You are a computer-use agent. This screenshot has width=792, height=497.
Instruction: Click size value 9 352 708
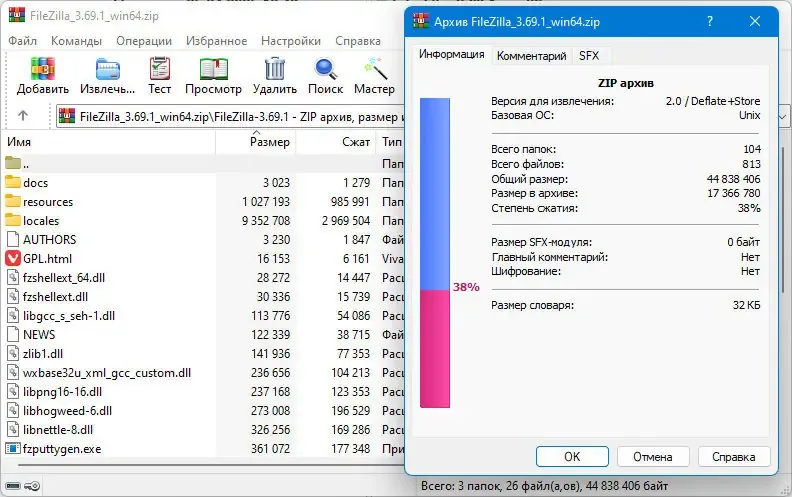tap(266, 221)
